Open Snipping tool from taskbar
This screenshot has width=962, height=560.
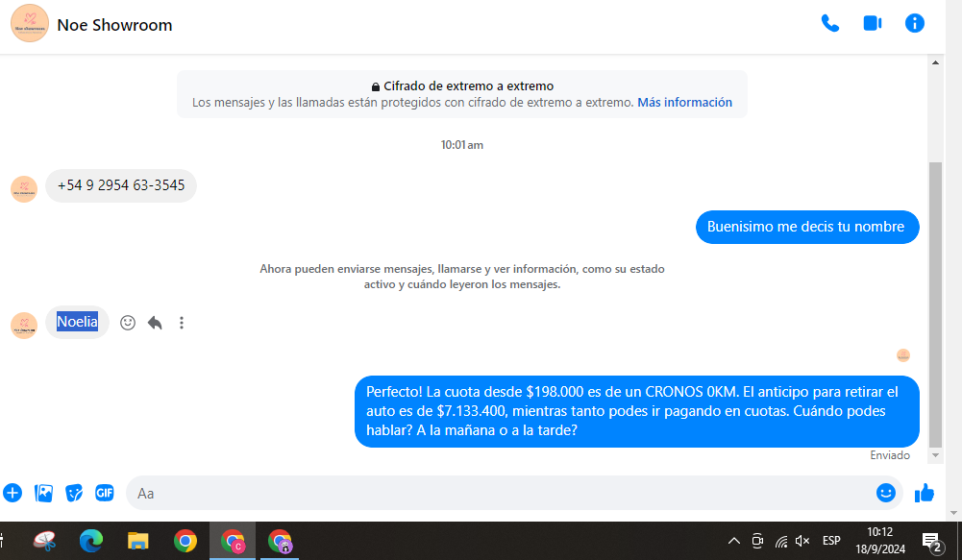(x=45, y=541)
